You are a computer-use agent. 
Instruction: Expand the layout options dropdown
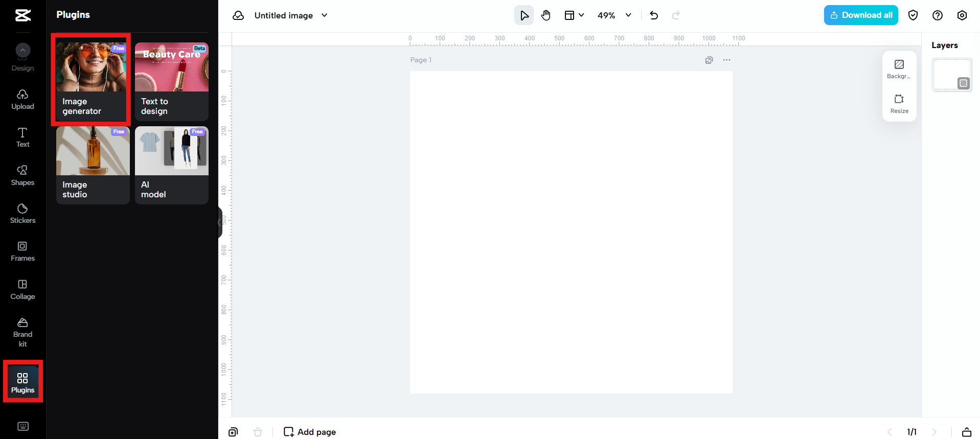click(x=574, y=15)
